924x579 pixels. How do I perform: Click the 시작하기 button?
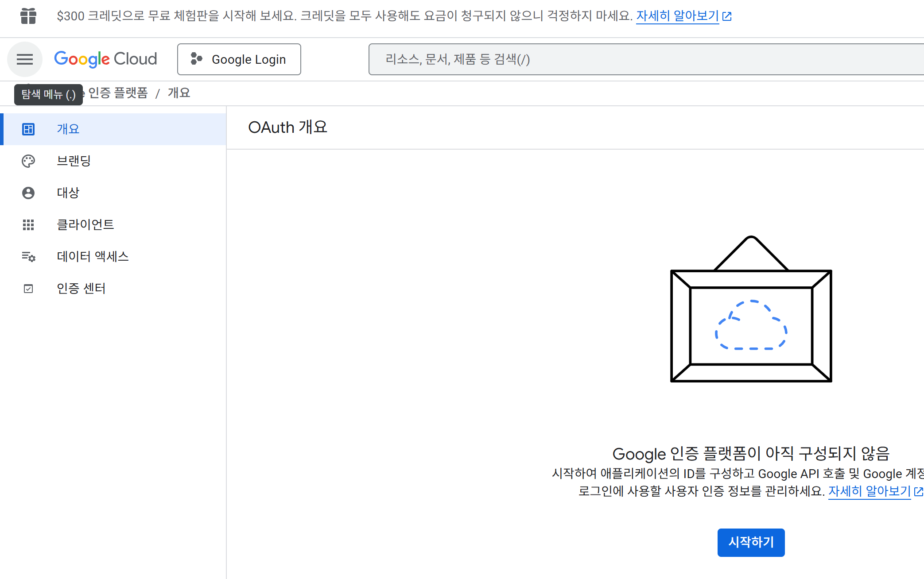click(751, 542)
